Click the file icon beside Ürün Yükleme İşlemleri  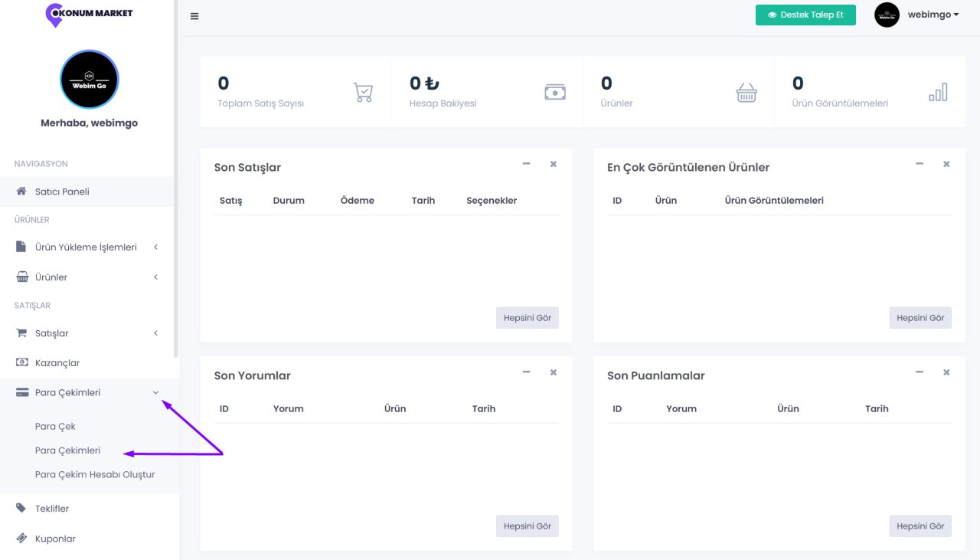coord(21,247)
